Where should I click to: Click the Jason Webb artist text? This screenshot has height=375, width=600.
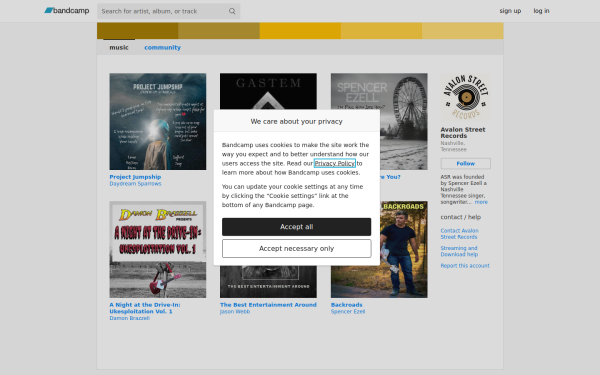pos(235,312)
